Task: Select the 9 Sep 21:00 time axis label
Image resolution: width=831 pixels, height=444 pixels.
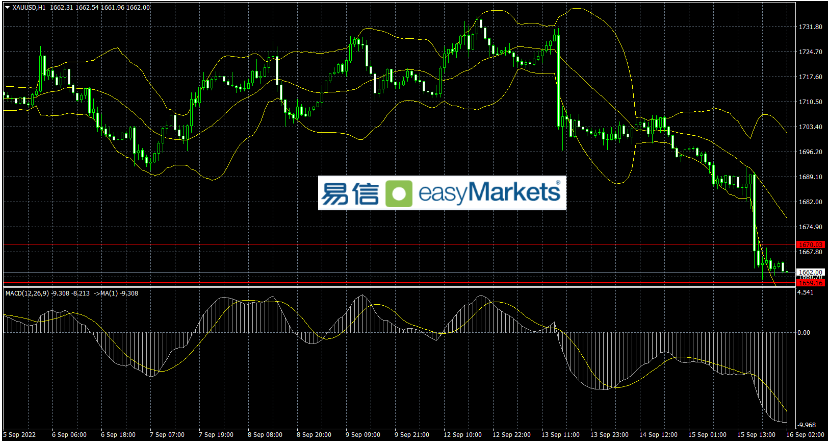Action: [414, 434]
